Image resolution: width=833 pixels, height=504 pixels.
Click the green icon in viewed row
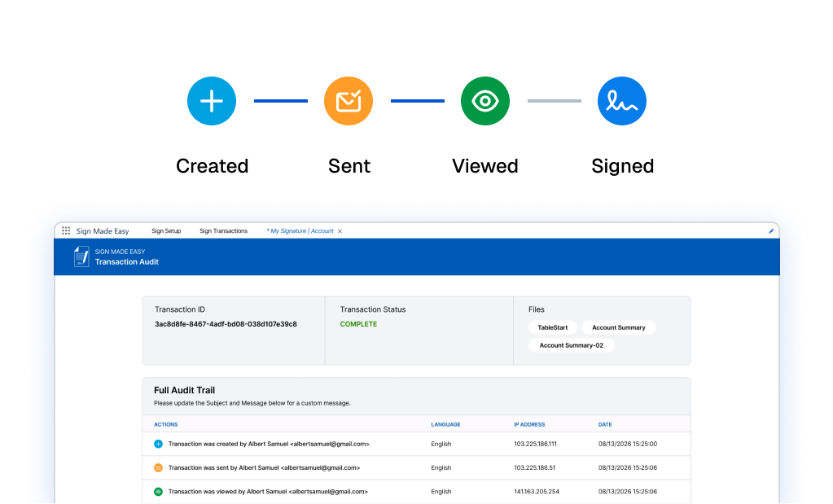point(158,492)
